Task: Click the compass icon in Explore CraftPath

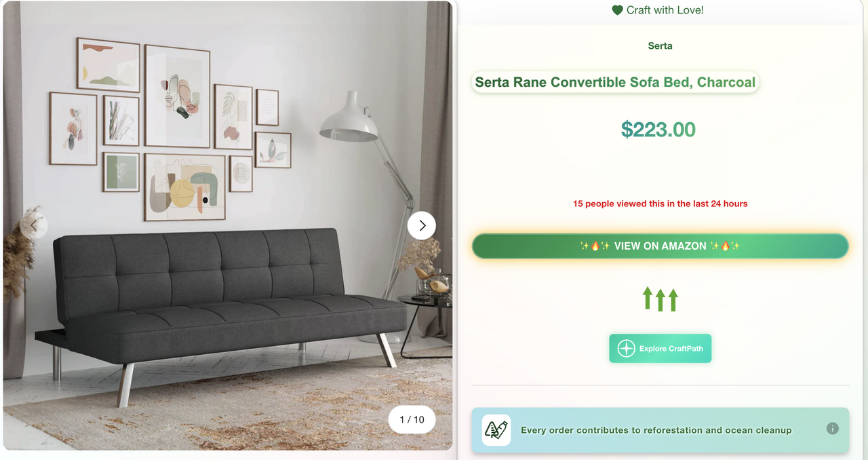Action: pos(627,349)
